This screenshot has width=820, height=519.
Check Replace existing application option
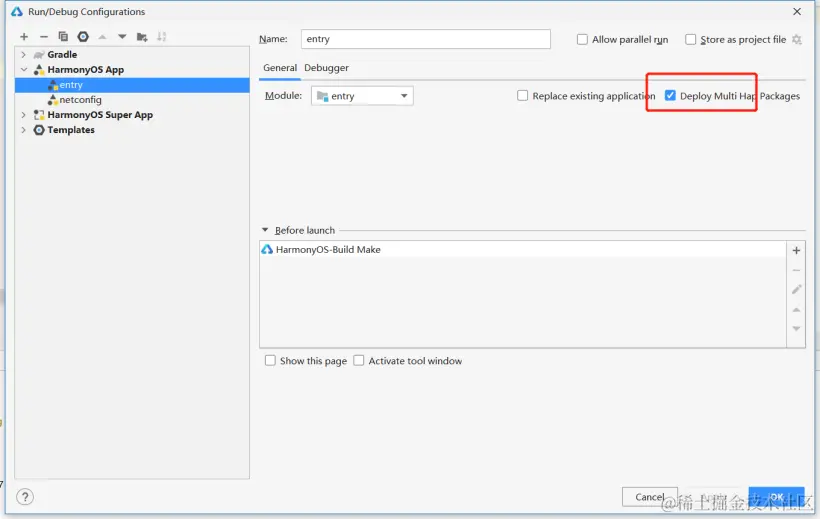coord(522,96)
